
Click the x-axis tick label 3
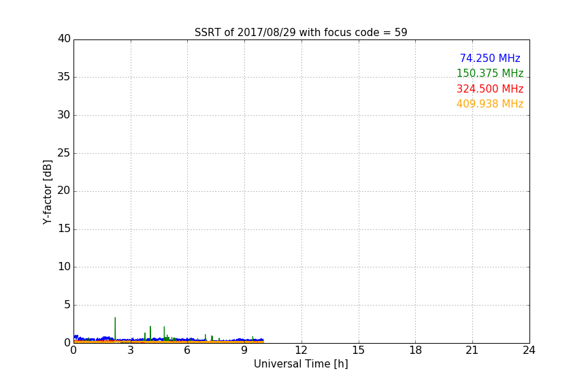coord(131,350)
